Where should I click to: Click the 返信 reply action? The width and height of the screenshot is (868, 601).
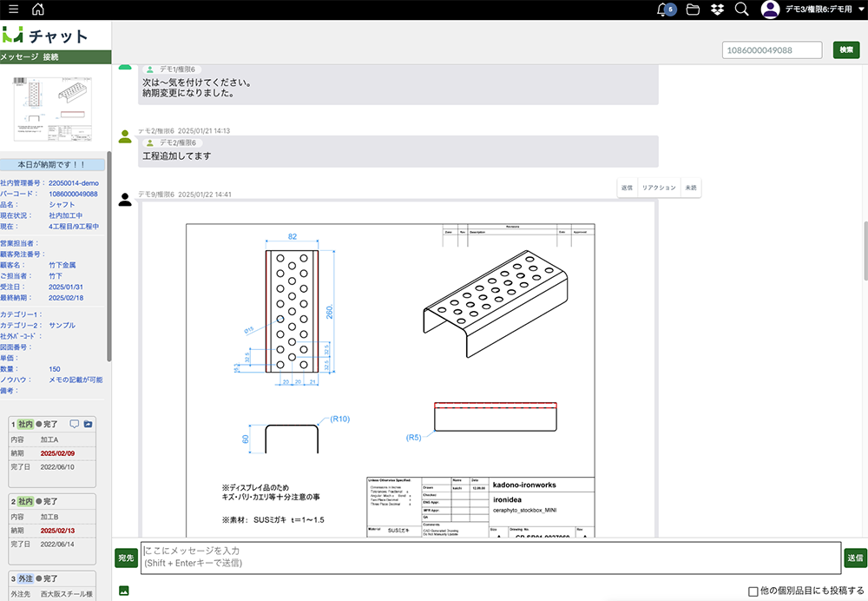[627, 188]
